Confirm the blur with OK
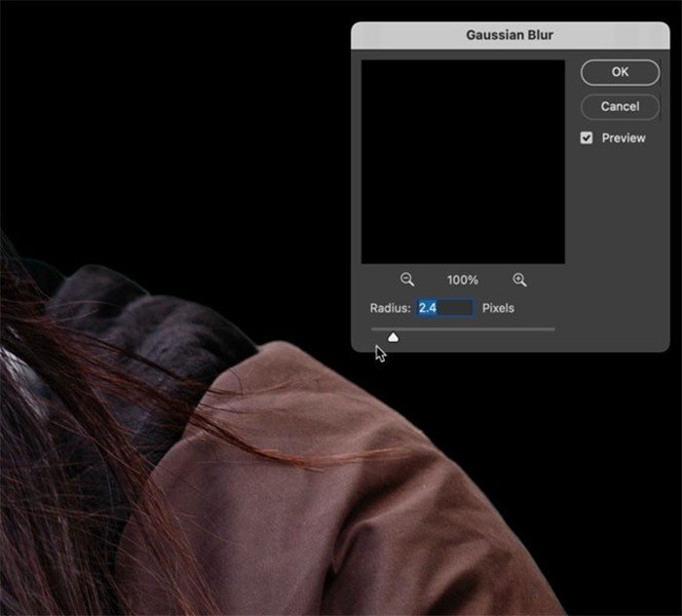The image size is (682, 616). [x=620, y=72]
